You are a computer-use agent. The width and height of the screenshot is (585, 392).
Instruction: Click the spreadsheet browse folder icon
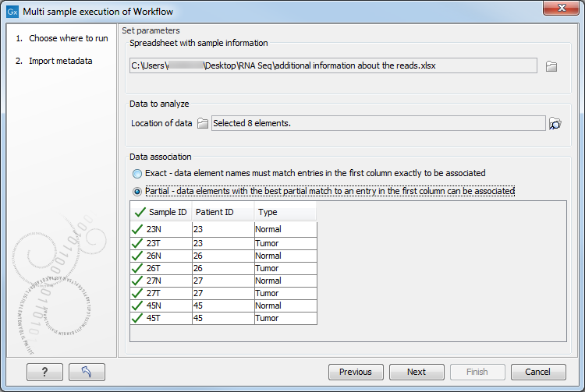click(x=551, y=66)
